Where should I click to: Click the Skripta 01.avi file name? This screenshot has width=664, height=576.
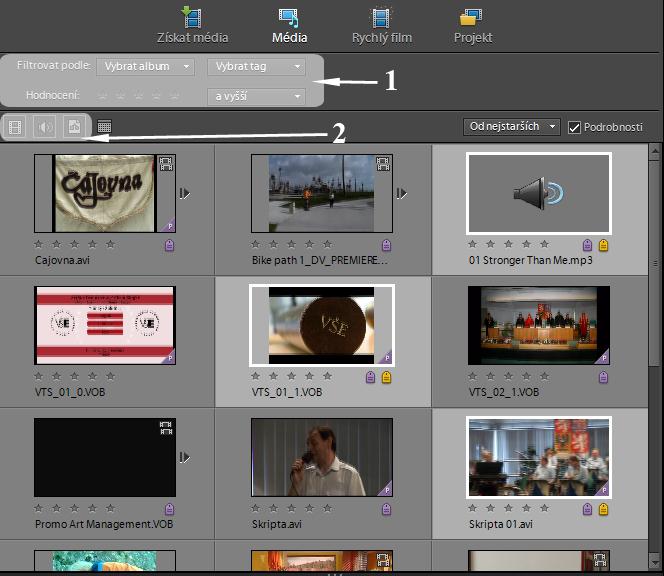click(501, 524)
